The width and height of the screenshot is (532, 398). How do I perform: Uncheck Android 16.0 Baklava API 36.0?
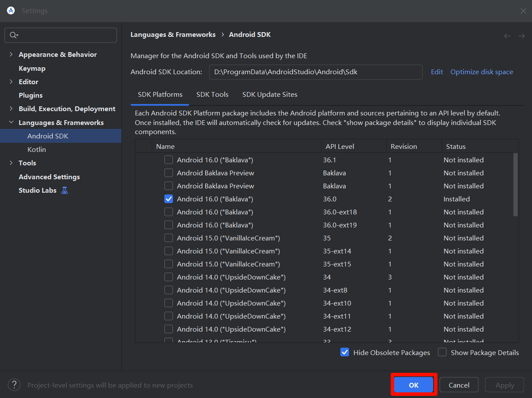[x=169, y=199]
